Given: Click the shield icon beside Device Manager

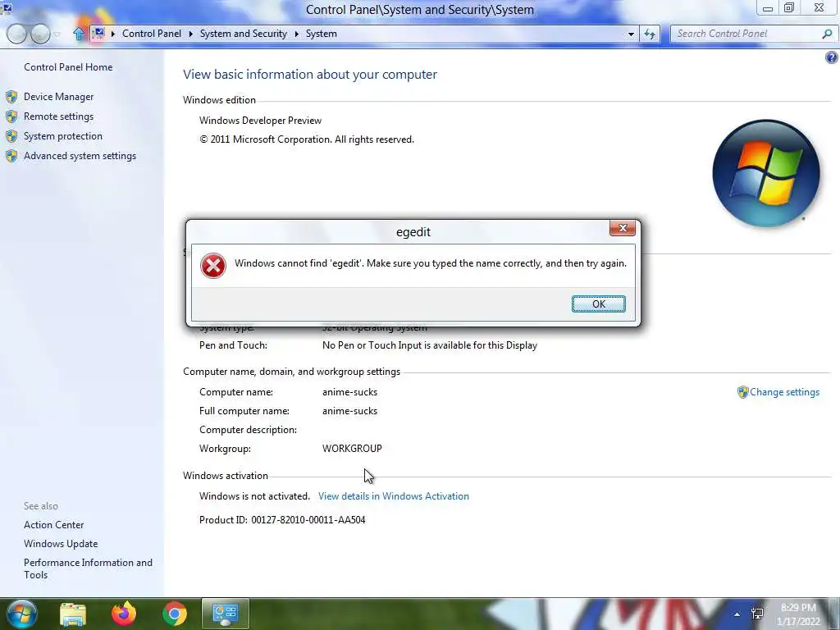Looking at the screenshot, I should 11,97.
